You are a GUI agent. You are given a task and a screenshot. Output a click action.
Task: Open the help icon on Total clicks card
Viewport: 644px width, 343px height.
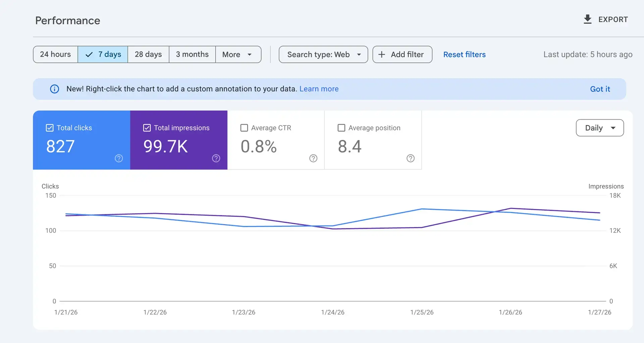(x=118, y=158)
